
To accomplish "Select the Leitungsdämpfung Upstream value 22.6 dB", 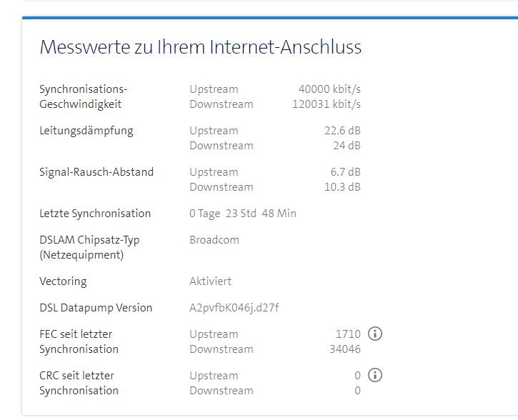I will coord(342,131).
